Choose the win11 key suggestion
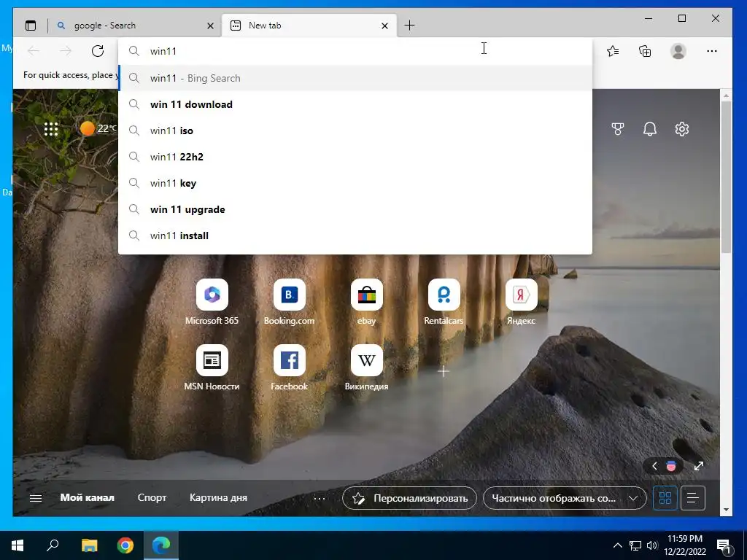747x560 pixels. click(355, 183)
